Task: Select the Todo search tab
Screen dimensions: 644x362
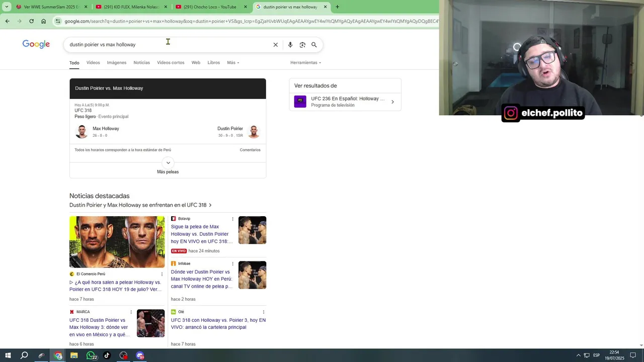Action: pos(74,63)
